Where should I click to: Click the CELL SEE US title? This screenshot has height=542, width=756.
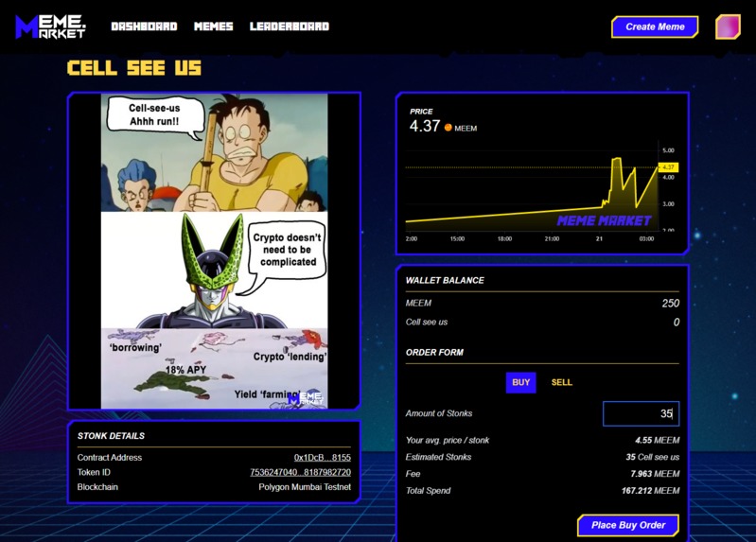(x=134, y=68)
